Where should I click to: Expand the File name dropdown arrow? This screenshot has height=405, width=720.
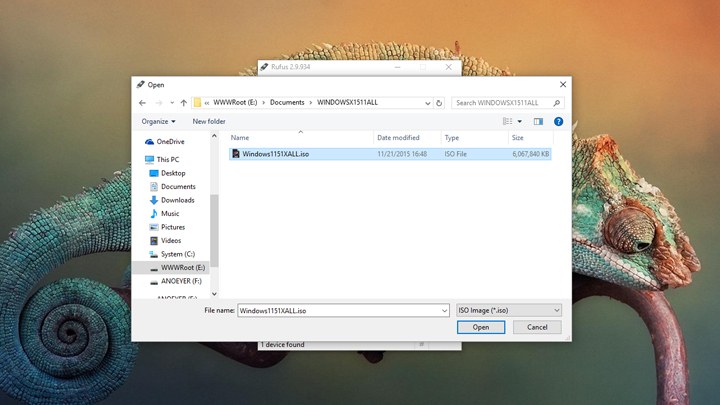444,311
